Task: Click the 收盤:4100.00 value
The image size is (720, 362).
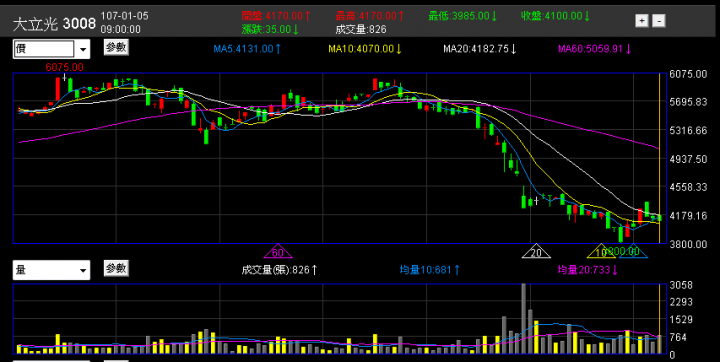Action: click(555, 16)
